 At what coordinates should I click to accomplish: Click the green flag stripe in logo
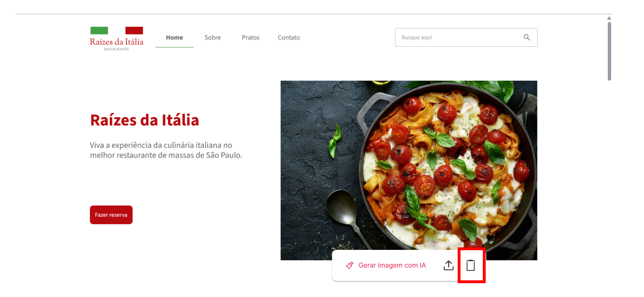pyautogui.click(x=99, y=31)
